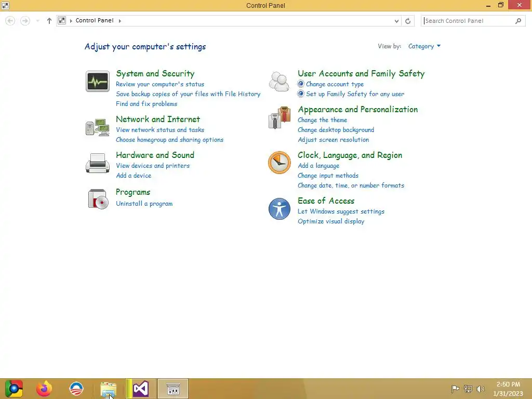The image size is (532, 399).
Task: Click Uninstall a program
Action: [144, 204]
